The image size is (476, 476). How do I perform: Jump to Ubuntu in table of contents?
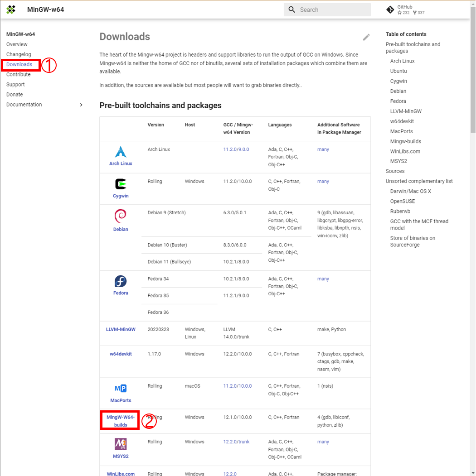398,71
